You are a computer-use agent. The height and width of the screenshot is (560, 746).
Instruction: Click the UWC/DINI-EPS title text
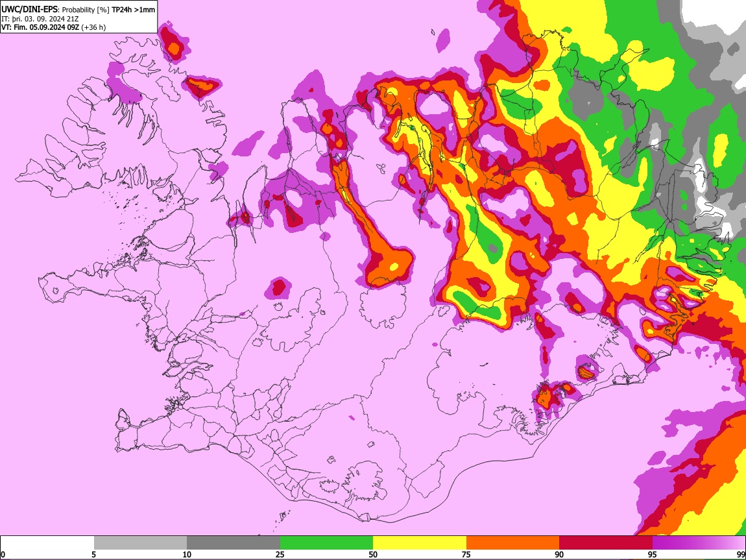[29, 10]
